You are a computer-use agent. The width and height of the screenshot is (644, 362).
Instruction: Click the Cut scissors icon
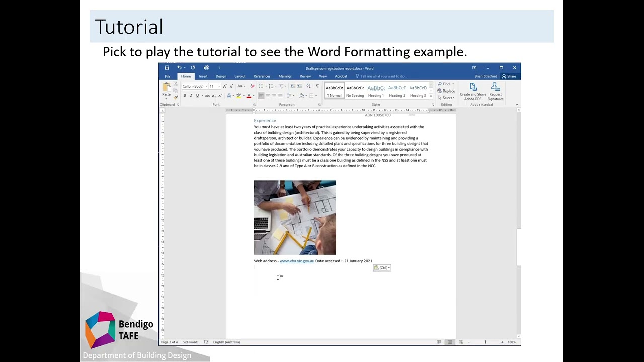tap(176, 84)
